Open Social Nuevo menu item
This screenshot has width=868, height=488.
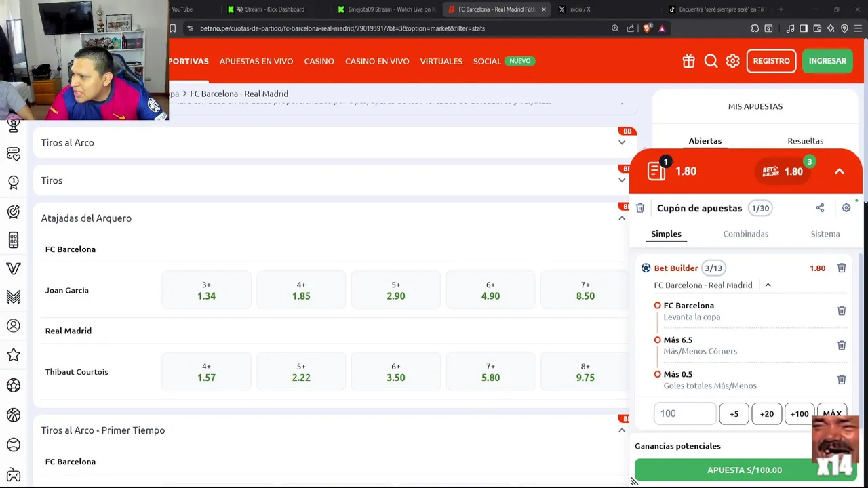click(x=504, y=61)
